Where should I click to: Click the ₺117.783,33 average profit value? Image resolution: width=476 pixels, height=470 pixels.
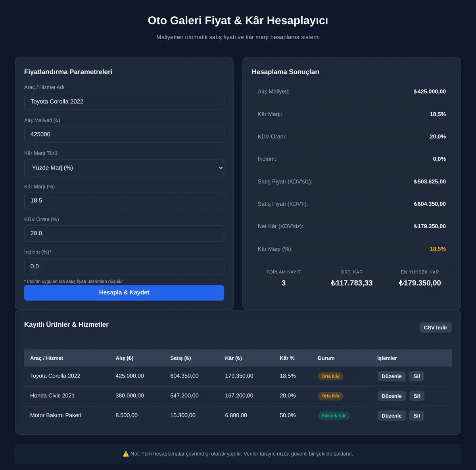352,283
